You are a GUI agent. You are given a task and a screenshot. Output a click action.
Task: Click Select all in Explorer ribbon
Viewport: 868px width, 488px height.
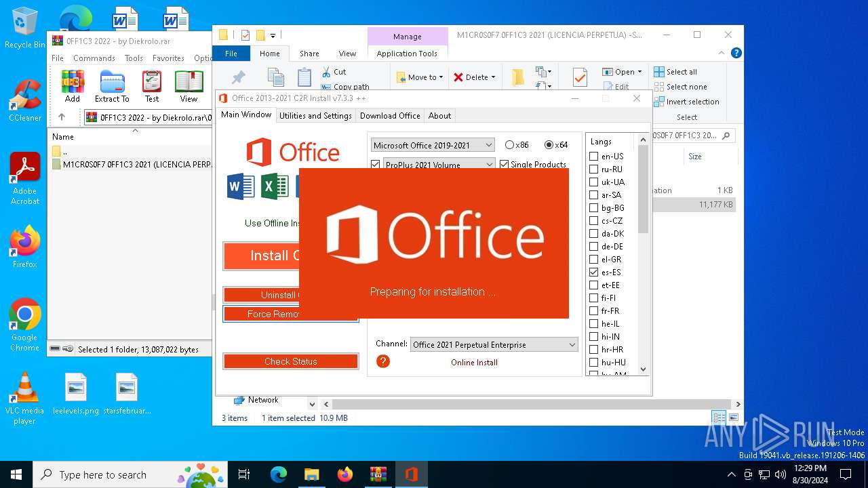[675, 72]
